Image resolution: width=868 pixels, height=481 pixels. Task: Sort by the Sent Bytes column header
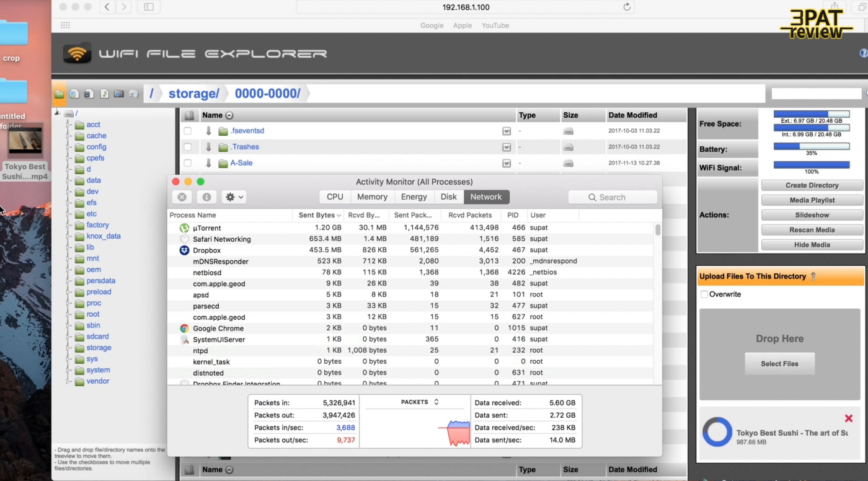320,215
